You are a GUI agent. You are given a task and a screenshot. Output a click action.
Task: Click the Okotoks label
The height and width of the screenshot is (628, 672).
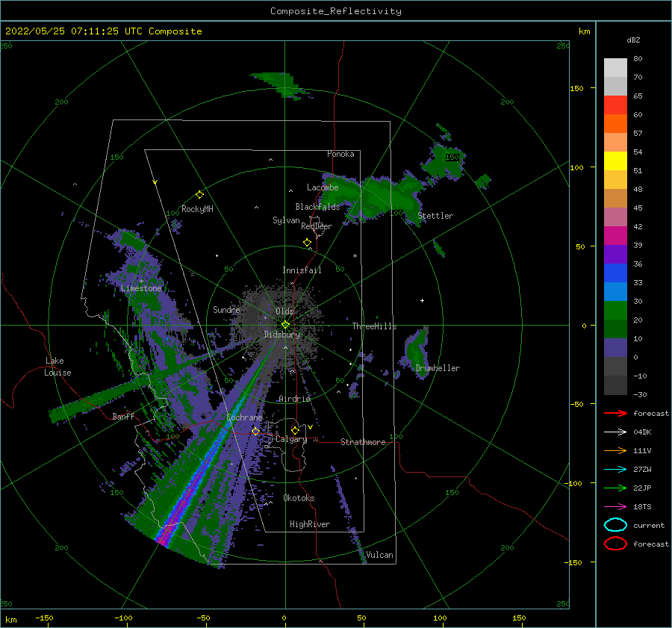point(299,498)
